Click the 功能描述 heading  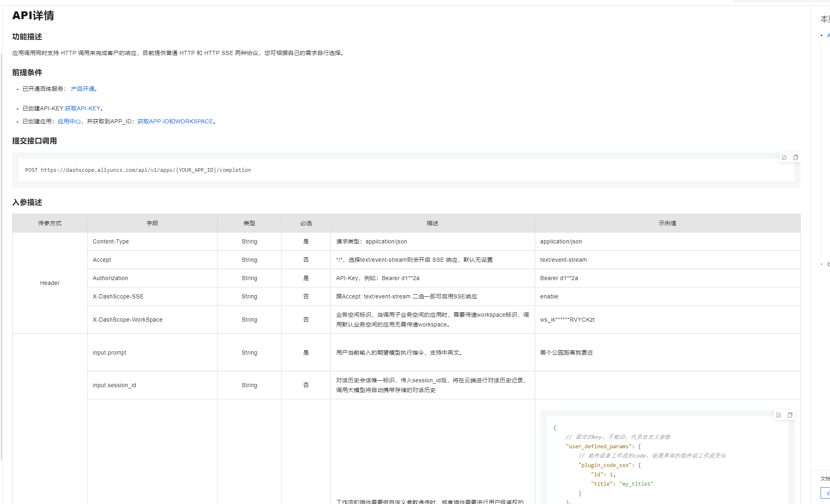(27, 37)
